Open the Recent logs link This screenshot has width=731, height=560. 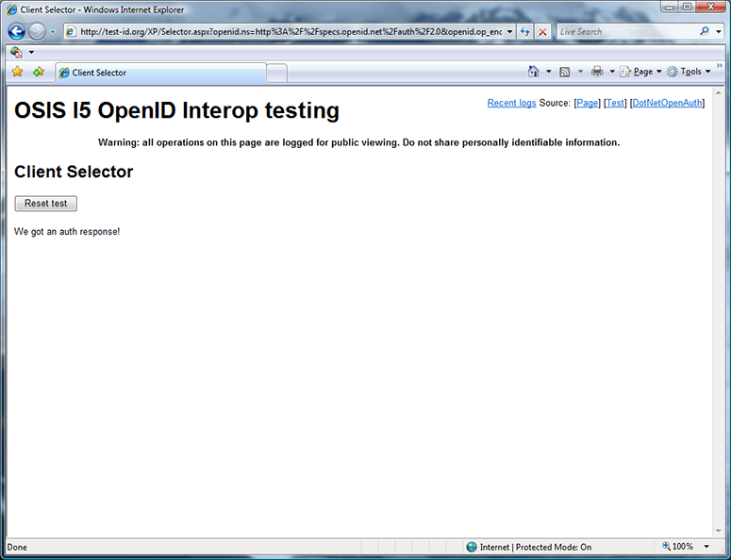tap(511, 103)
